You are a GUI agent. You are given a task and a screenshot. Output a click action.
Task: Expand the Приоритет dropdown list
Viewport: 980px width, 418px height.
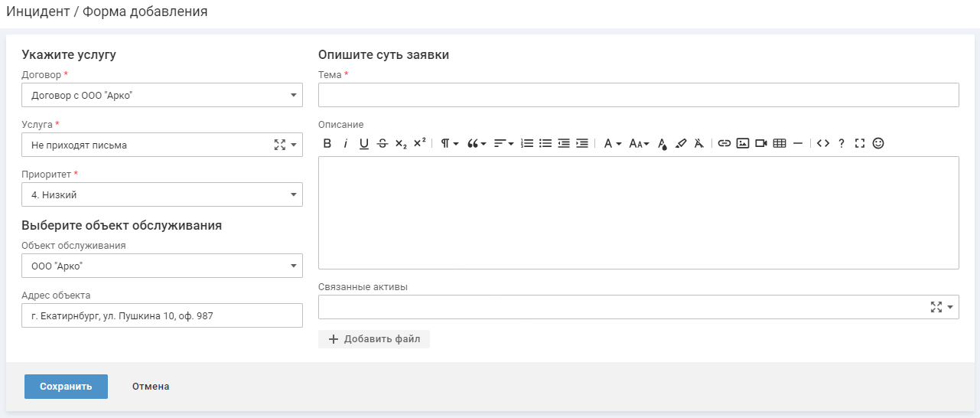(162, 194)
